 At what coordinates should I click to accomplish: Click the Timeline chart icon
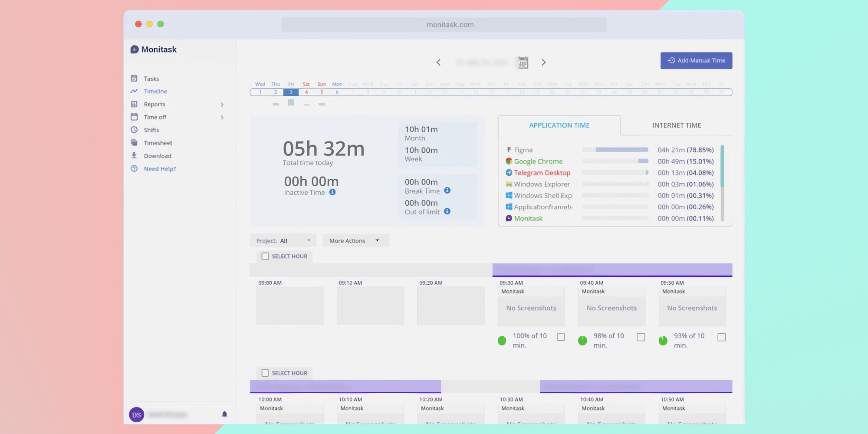(134, 91)
